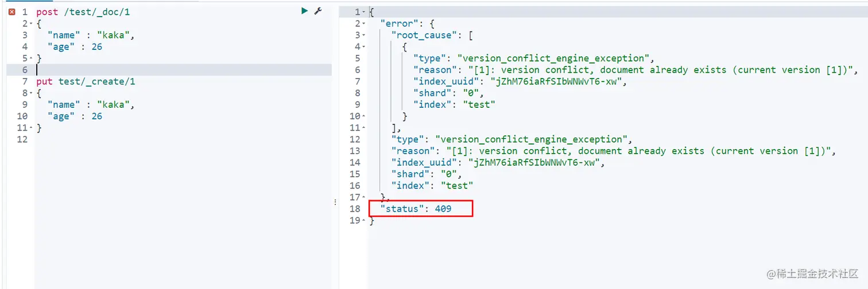
Task: Collapse the request body fold arrow at line 2
Action: pyautogui.click(x=30, y=24)
